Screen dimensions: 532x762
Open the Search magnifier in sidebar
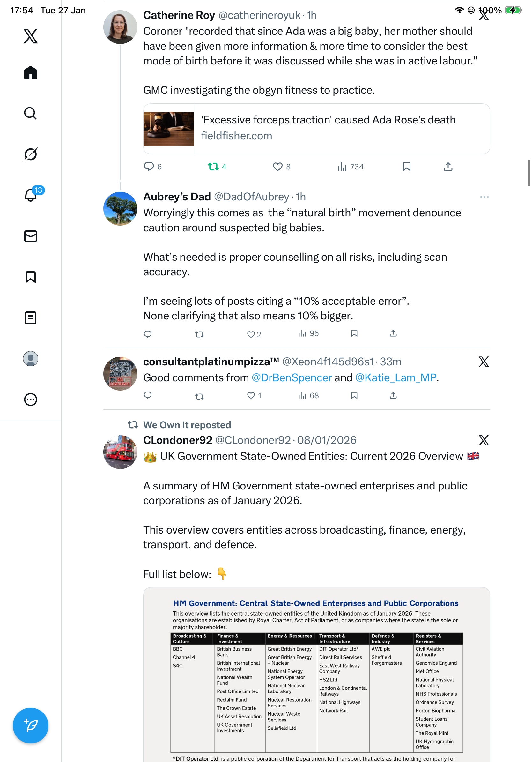tap(31, 113)
